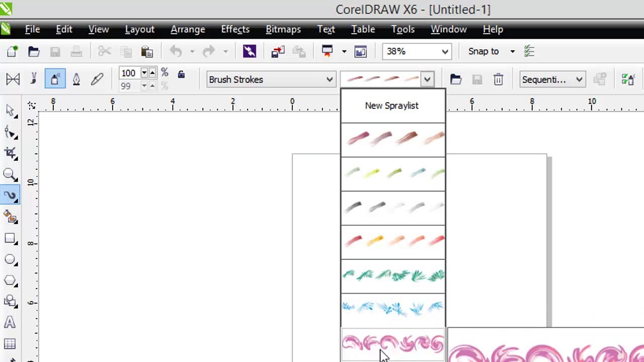Increase spray object size with up arrow
Image resolution: width=644 pixels, height=362 pixels.
[x=152, y=73]
